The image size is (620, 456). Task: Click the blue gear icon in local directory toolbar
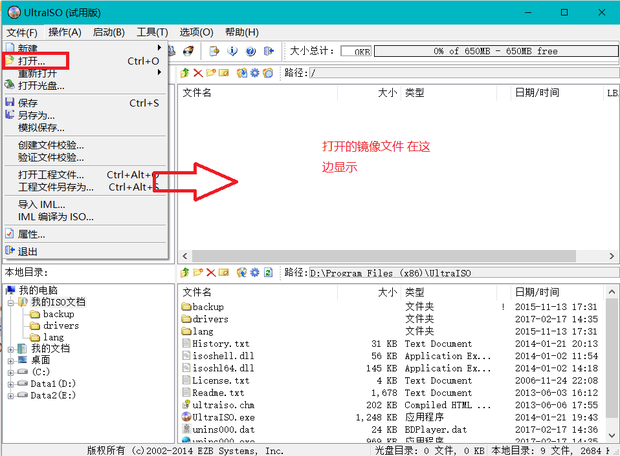[255, 272]
